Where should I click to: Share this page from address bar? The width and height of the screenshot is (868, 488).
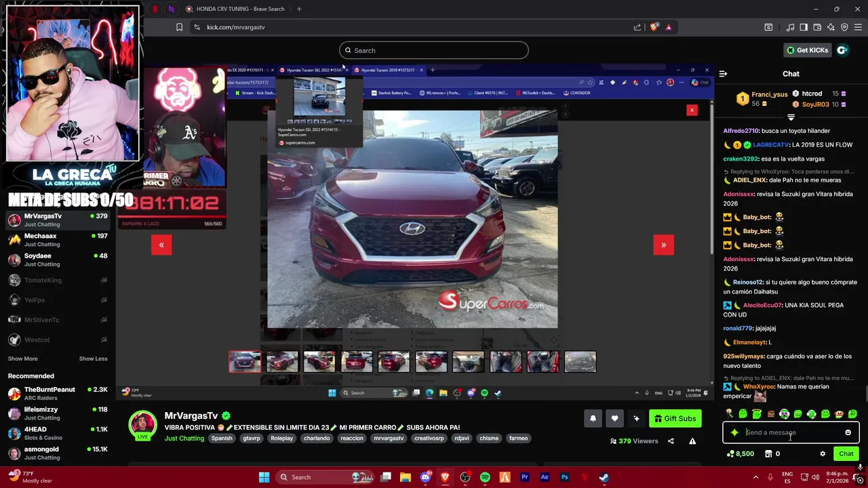point(637,27)
